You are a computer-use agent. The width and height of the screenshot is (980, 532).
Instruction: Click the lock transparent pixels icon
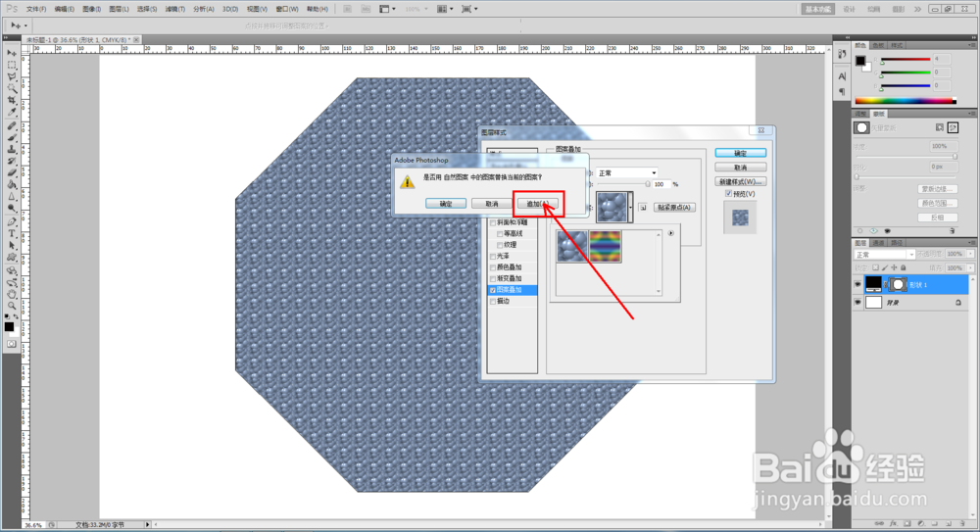pyautogui.click(x=875, y=267)
